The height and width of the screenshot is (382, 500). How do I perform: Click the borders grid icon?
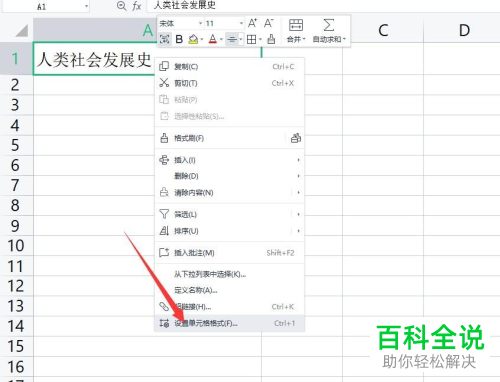tap(252, 39)
